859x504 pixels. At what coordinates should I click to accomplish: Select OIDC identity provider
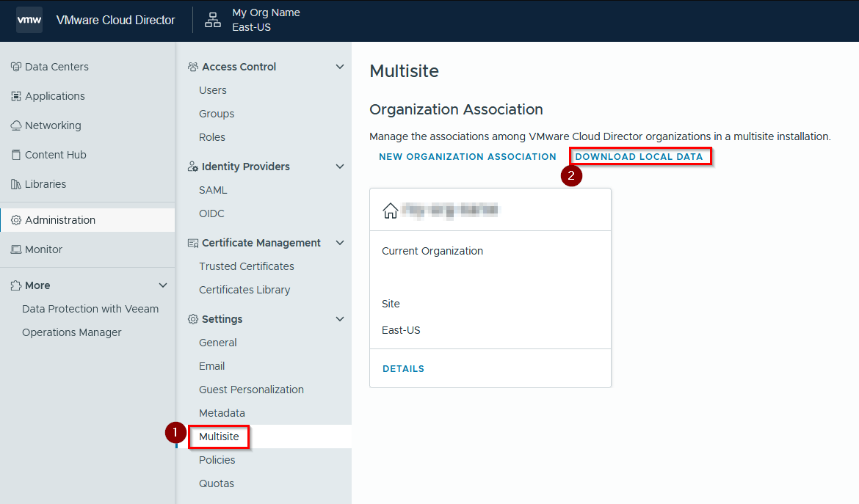[211, 214]
